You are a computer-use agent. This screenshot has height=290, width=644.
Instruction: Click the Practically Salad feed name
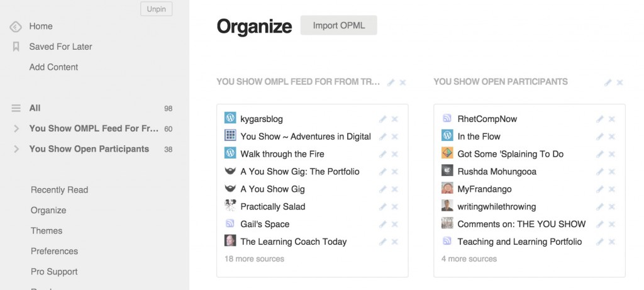coord(273,206)
